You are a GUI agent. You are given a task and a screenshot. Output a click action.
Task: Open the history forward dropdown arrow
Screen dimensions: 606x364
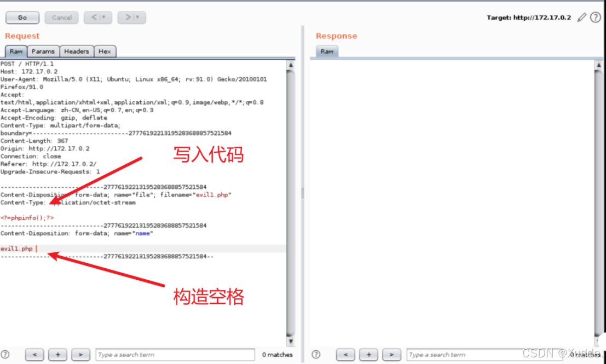(x=138, y=18)
